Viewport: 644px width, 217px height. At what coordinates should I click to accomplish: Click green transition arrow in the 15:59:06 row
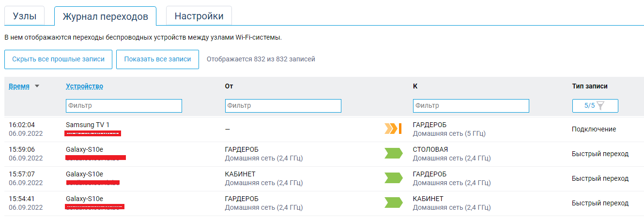[x=393, y=154]
